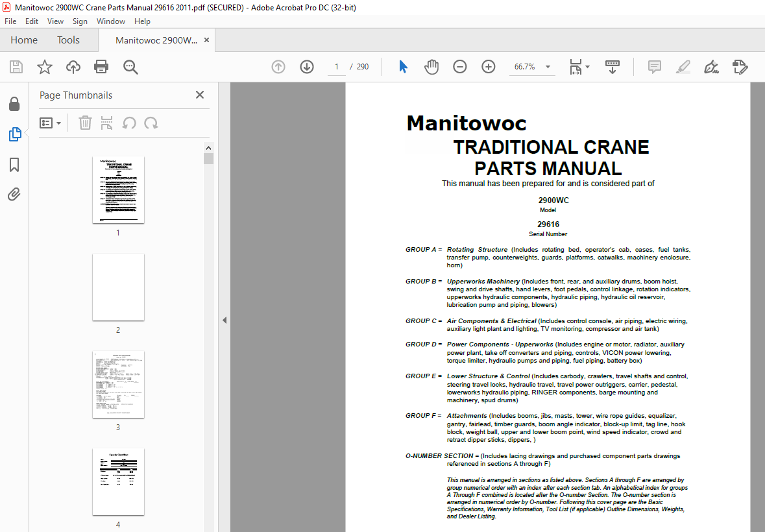Rotate page clockwise

[151, 123]
